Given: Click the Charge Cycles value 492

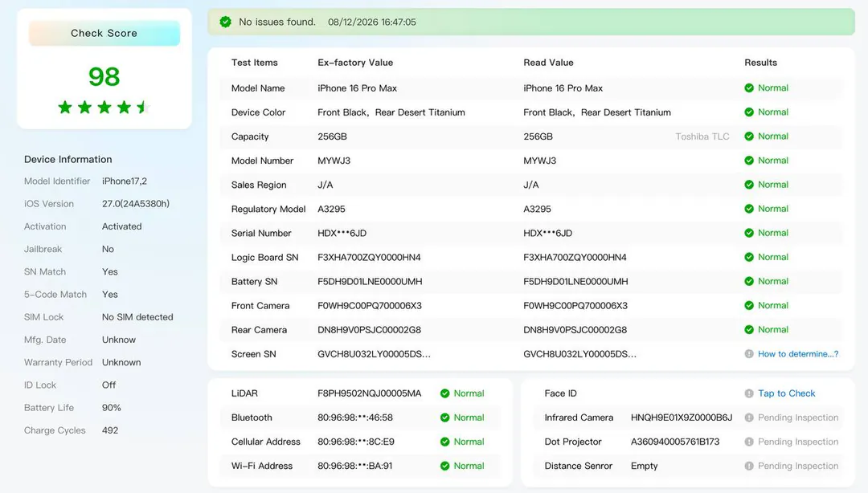Looking at the screenshot, I should coord(110,430).
